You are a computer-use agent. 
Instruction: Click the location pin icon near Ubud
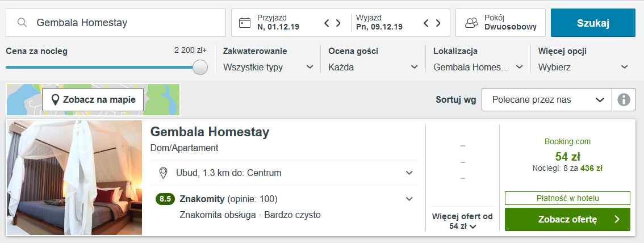pyautogui.click(x=163, y=173)
